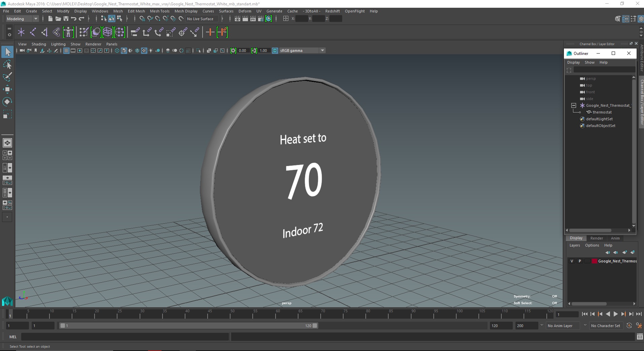Move selected layer up icon
644x351 pixels.
(x=608, y=252)
